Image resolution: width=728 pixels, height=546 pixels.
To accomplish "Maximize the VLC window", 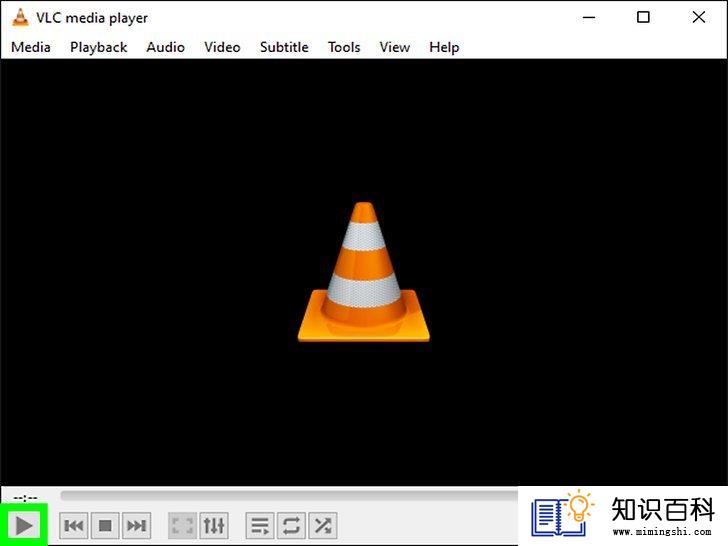I will 643,18.
